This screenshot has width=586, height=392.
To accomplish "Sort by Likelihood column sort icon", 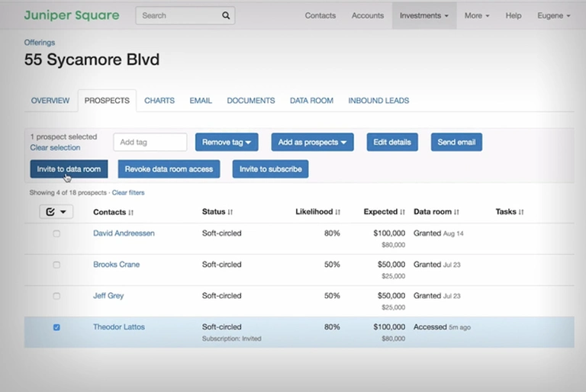I will click(x=338, y=212).
